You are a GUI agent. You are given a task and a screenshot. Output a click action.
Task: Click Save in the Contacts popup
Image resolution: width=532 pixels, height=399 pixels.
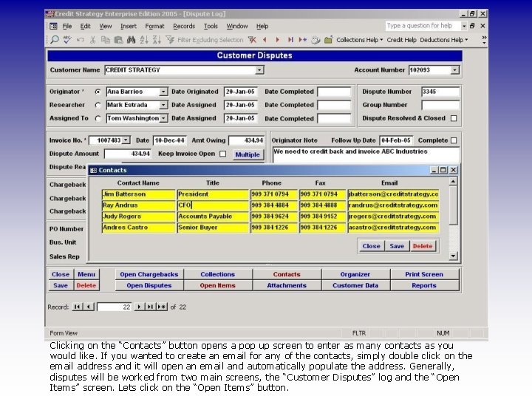397,246
